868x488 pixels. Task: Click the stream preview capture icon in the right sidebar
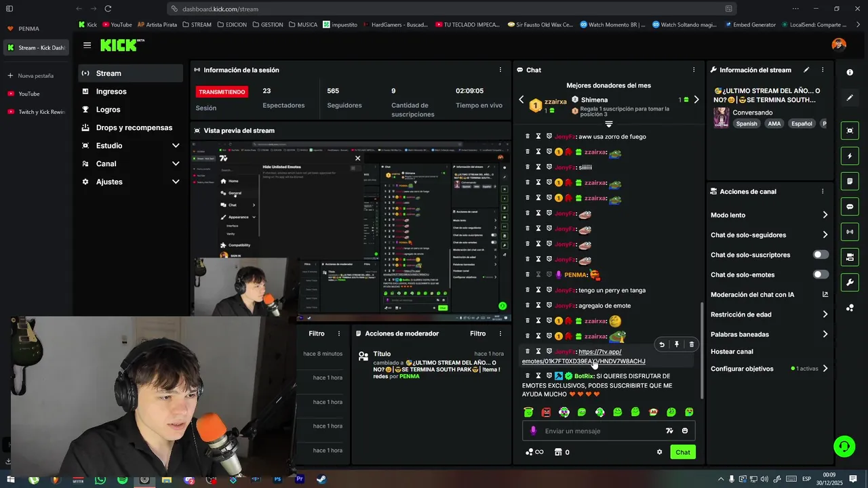tap(850, 131)
